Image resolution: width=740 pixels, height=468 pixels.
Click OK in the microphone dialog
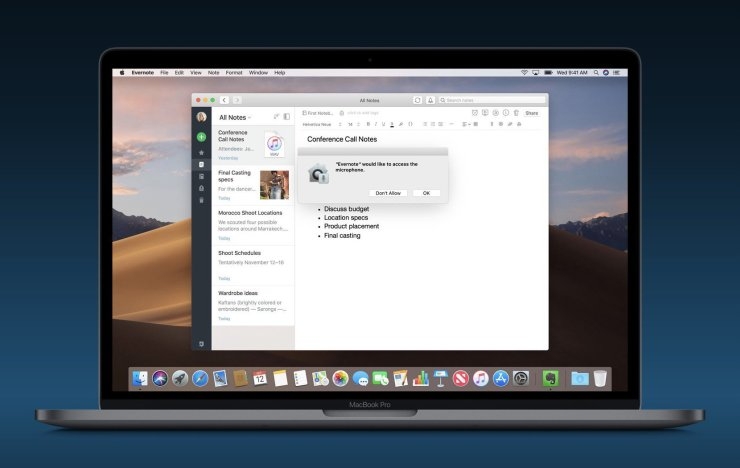point(426,193)
